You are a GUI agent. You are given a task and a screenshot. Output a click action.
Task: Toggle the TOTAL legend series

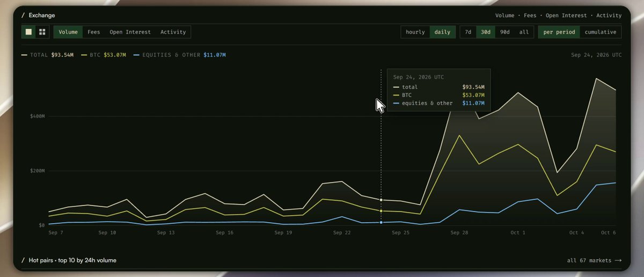(48, 55)
